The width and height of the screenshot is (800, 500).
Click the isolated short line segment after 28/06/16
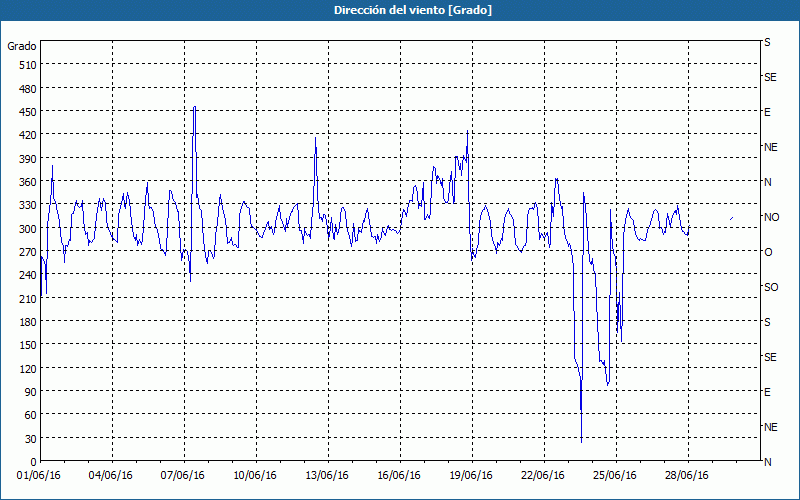(731, 218)
